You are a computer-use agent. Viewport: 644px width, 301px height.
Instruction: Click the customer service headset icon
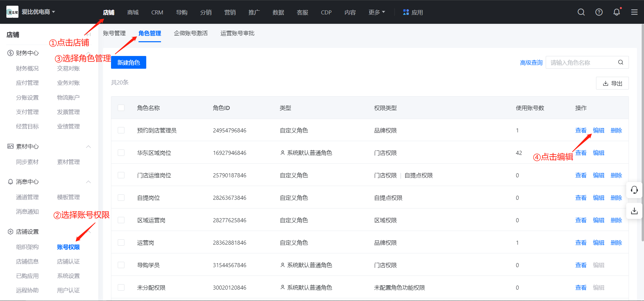[634, 190]
